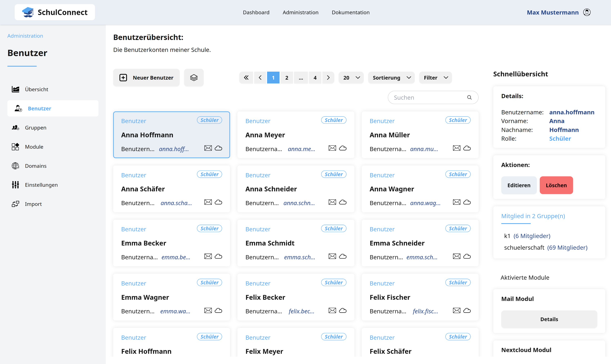611x364 pixels.
Task: Expand the Filter dropdown
Action: tap(436, 78)
